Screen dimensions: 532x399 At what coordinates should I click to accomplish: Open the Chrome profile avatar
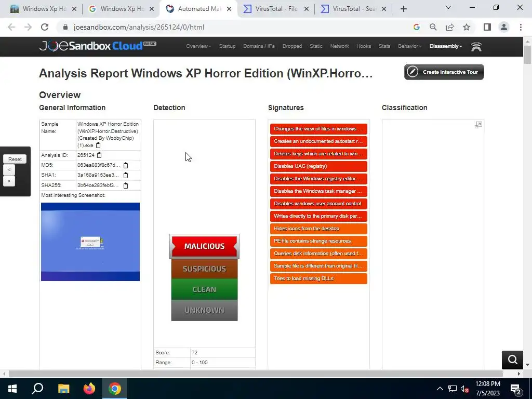[x=504, y=27]
